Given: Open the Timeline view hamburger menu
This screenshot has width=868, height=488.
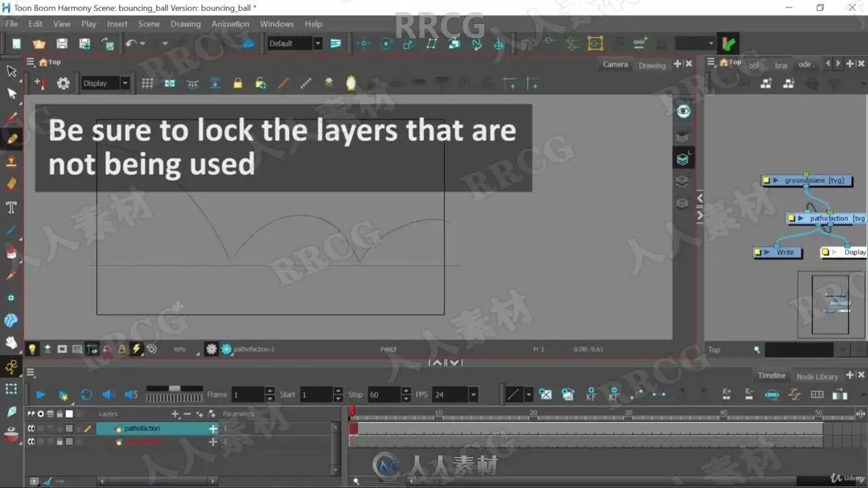Looking at the screenshot, I should [31, 373].
